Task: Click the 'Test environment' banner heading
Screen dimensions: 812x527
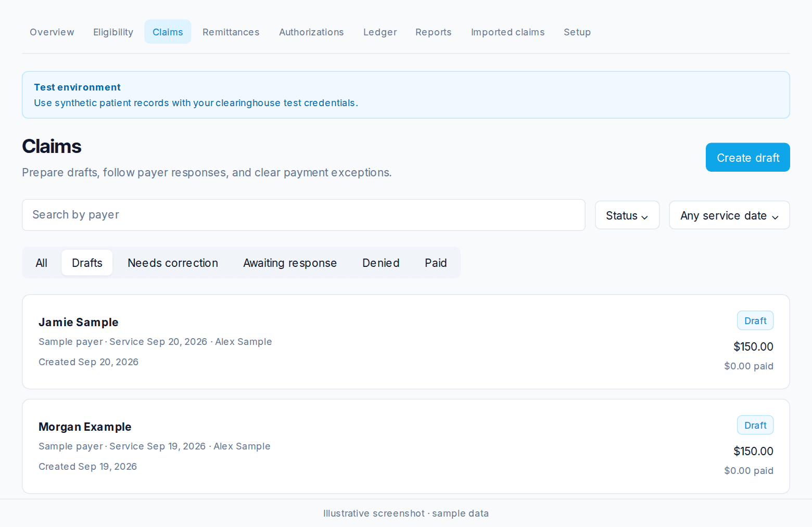Action: [x=77, y=87]
